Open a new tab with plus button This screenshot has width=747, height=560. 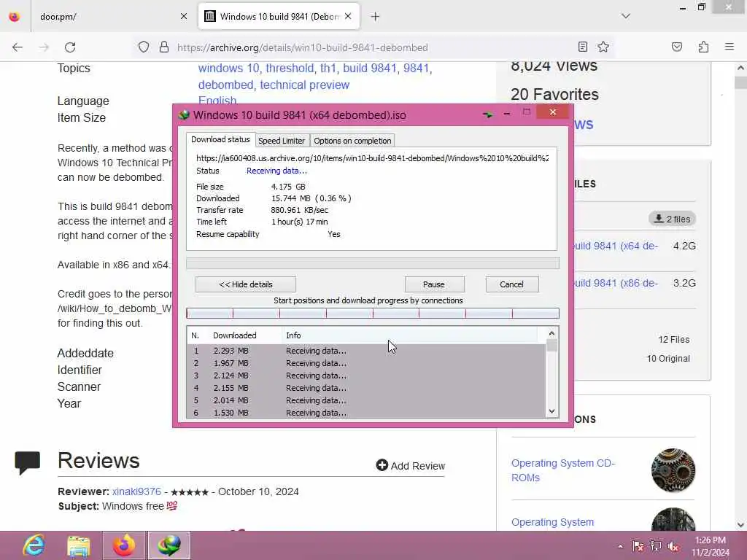pyautogui.click(x=375, y=17)
